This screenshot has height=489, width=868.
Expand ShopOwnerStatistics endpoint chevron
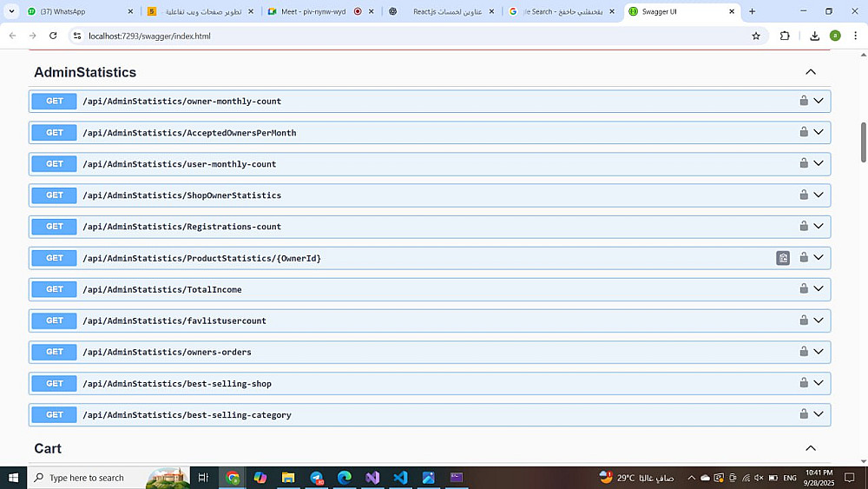[819, 195]
